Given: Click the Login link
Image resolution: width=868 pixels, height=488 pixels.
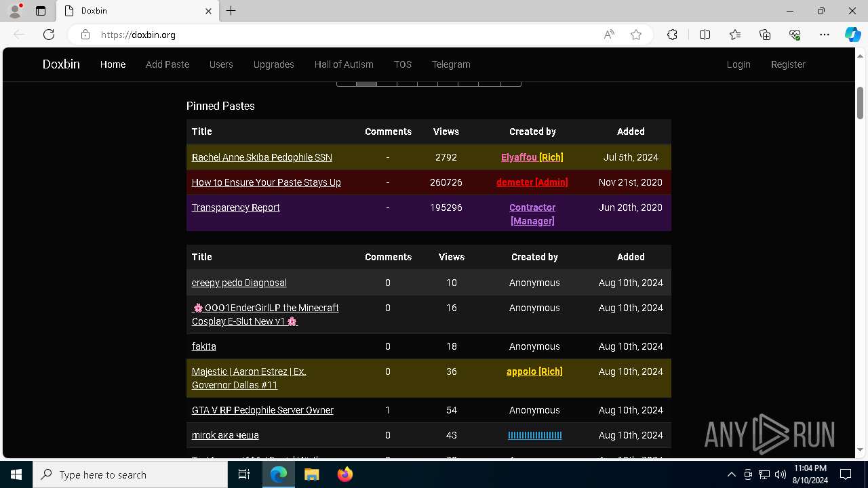Looking at the screenshot, I should click(738, 64).
